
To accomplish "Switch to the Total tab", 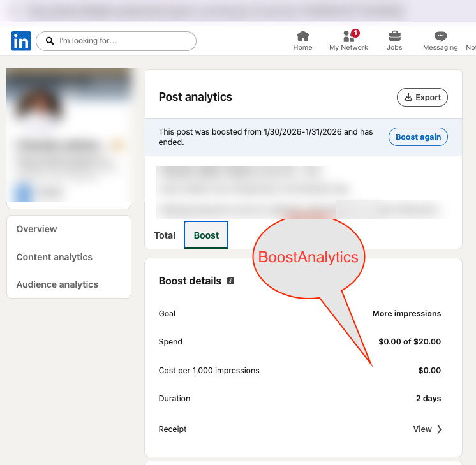I will (165, 235).
